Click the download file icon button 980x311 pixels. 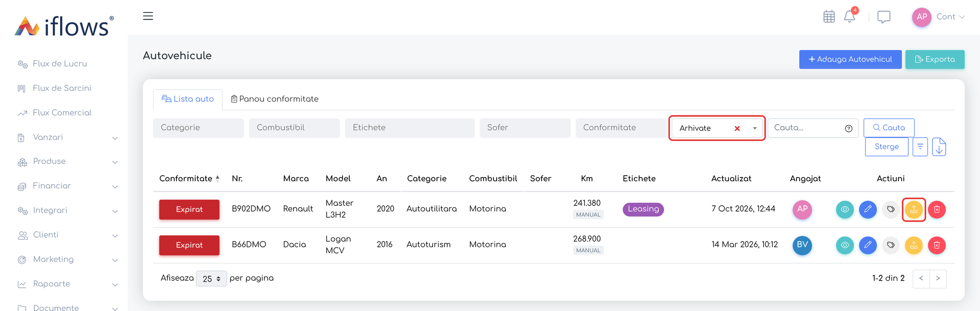[x=939, y=147]
